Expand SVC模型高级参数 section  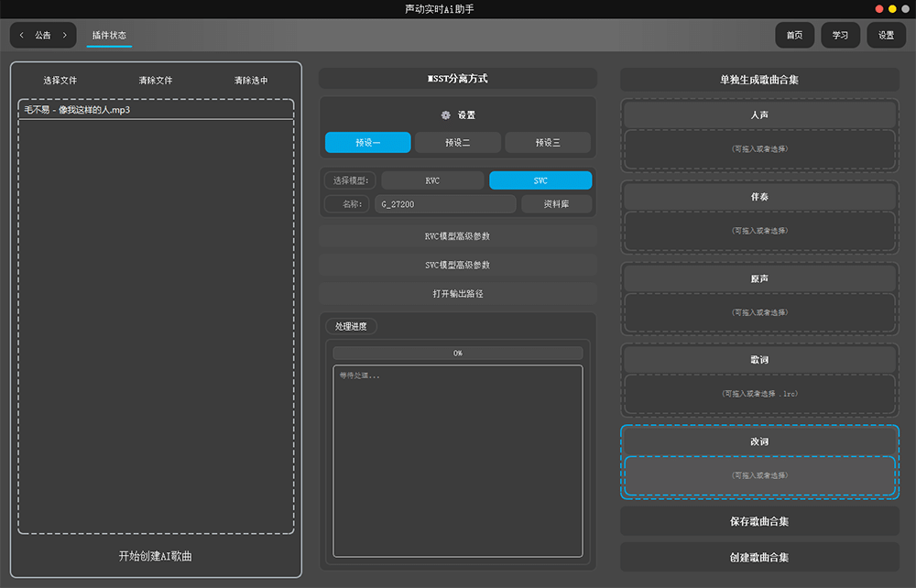[457, 265]
